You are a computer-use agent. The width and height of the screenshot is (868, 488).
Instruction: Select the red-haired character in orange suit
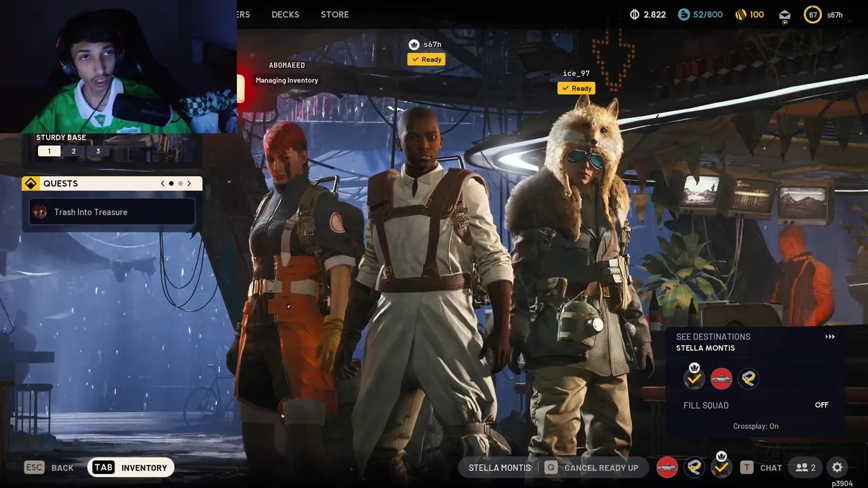tap(295, 291)
